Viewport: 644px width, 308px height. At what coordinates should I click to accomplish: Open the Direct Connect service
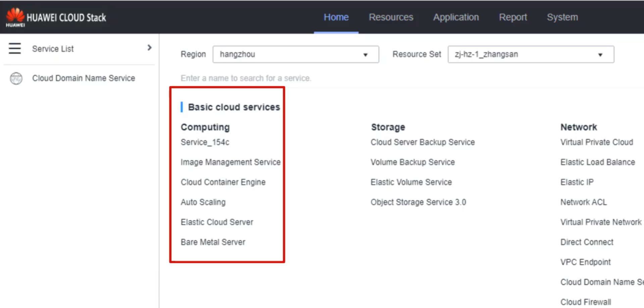point(587,242)
